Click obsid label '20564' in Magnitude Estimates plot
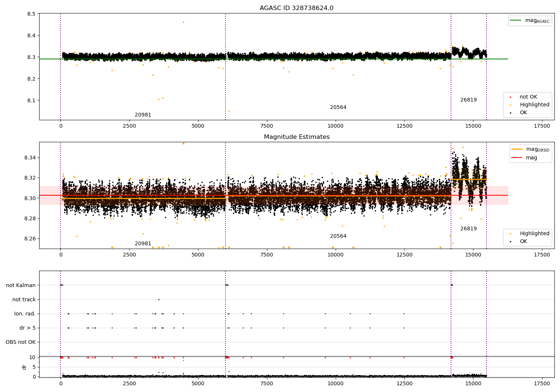This screenshot has height=392, width=560. pyautogui.click(x=338, y=236)
